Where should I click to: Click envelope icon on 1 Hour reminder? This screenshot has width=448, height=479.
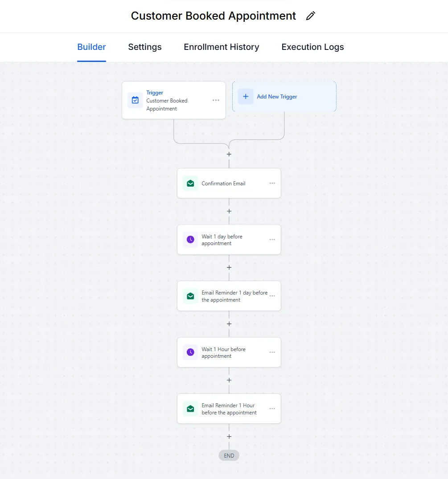pos(190,409)
